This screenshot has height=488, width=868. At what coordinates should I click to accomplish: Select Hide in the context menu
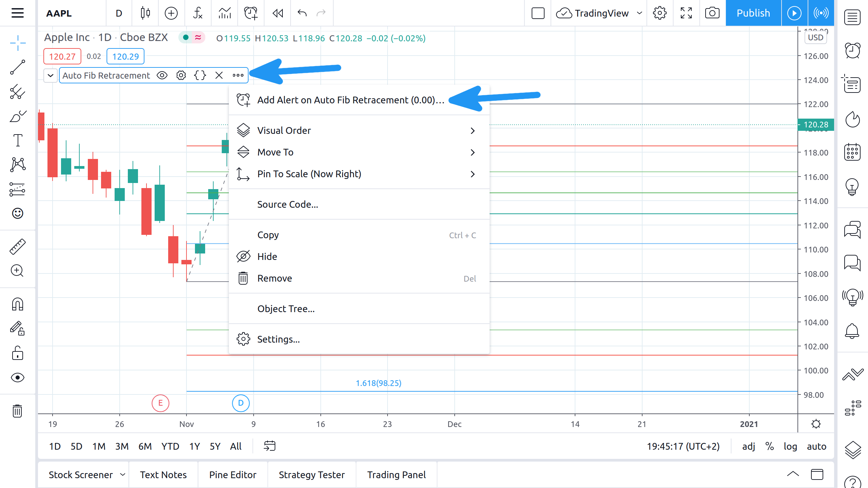click(359, 257)
